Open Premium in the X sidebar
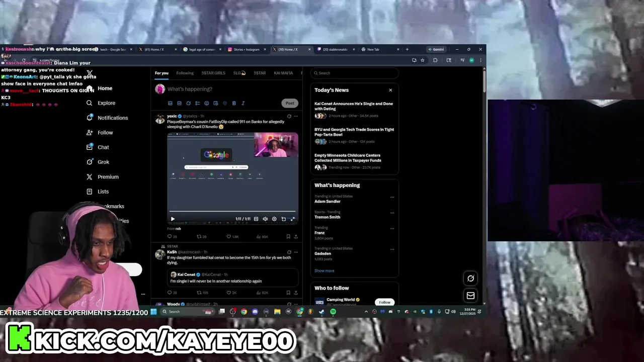The height and width of the screenshot is (362, 644). point(102,177)
